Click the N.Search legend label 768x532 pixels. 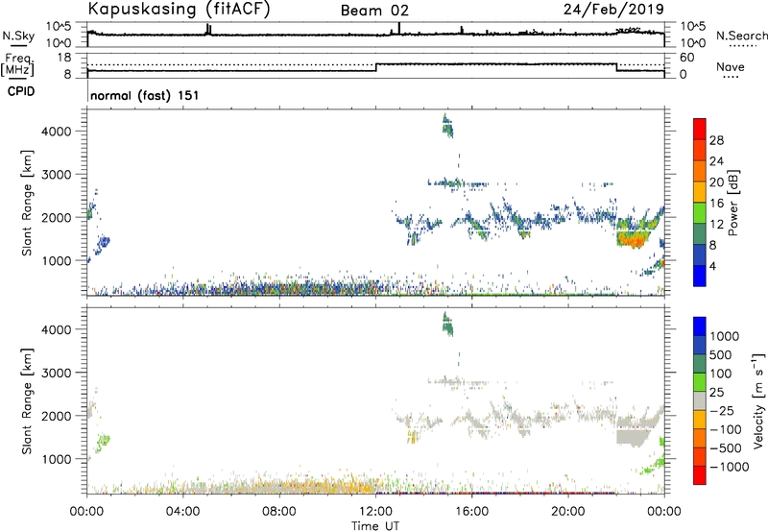coord(741,36)
